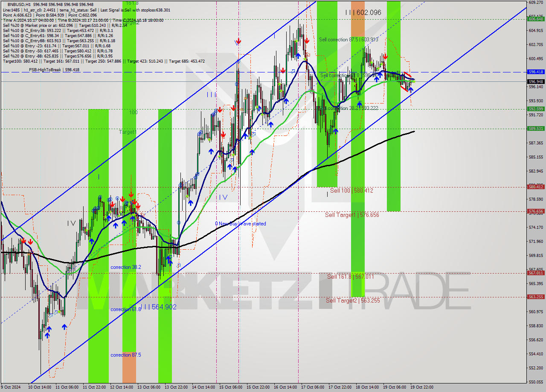Viewport: 546px width, 392px height.
Task: Click the 'I I I 602.096' wave label
Action: (x=363, y=13)
